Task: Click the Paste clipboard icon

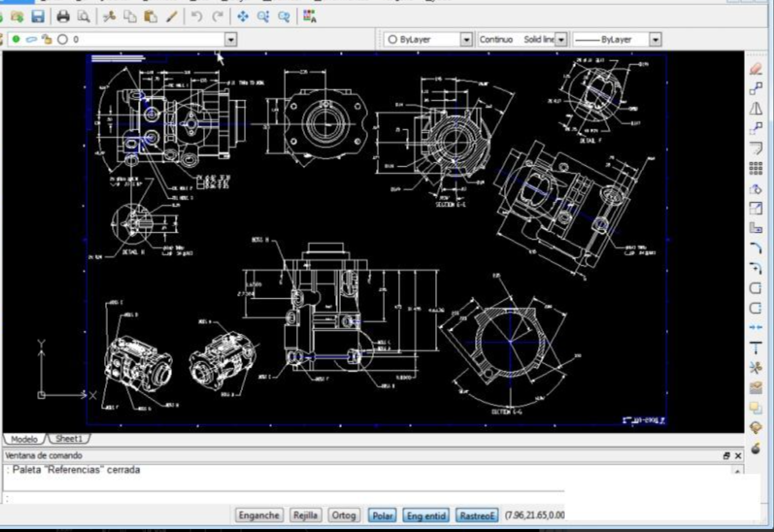Action: click(150, 16)
